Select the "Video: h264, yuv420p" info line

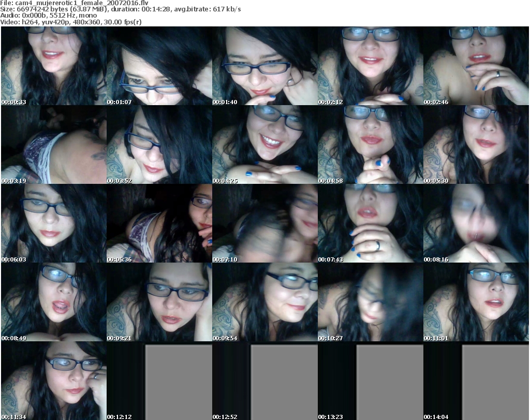tap(71, 22)
